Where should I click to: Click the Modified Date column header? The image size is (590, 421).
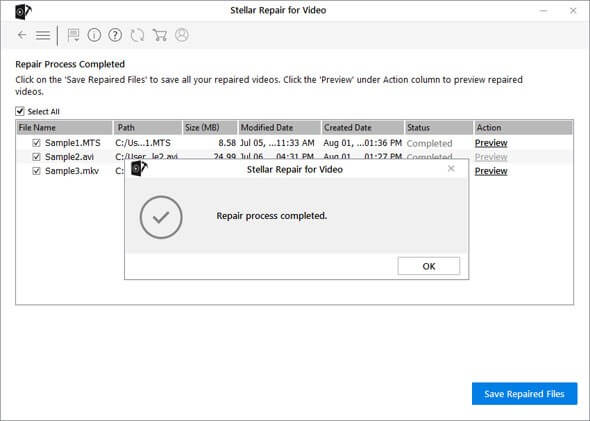[x=280, y=128]
